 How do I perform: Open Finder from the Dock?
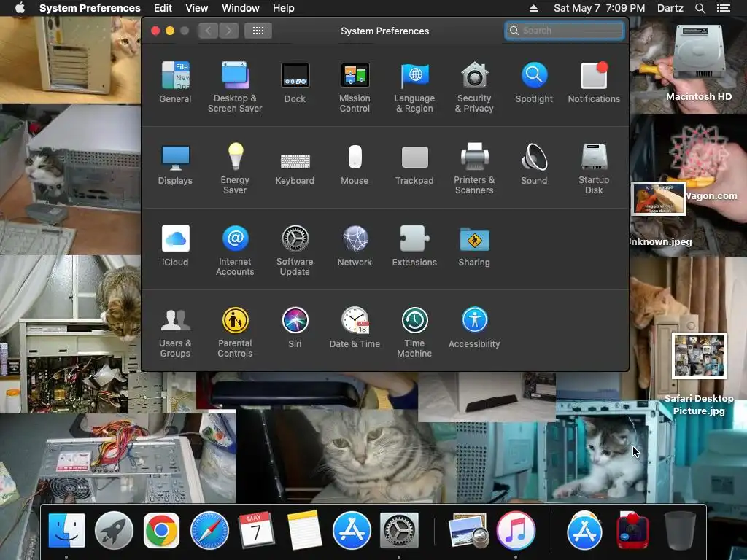[66, 530]
